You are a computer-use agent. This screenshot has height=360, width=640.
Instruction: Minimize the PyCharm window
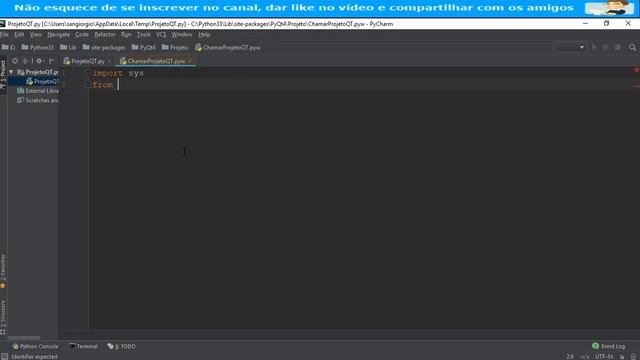[585, 24]
